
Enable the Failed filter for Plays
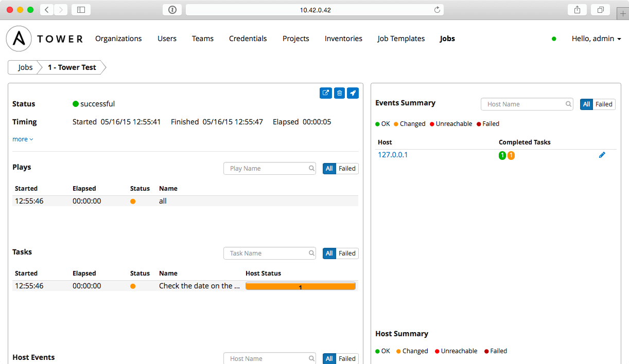pos(347,168)
